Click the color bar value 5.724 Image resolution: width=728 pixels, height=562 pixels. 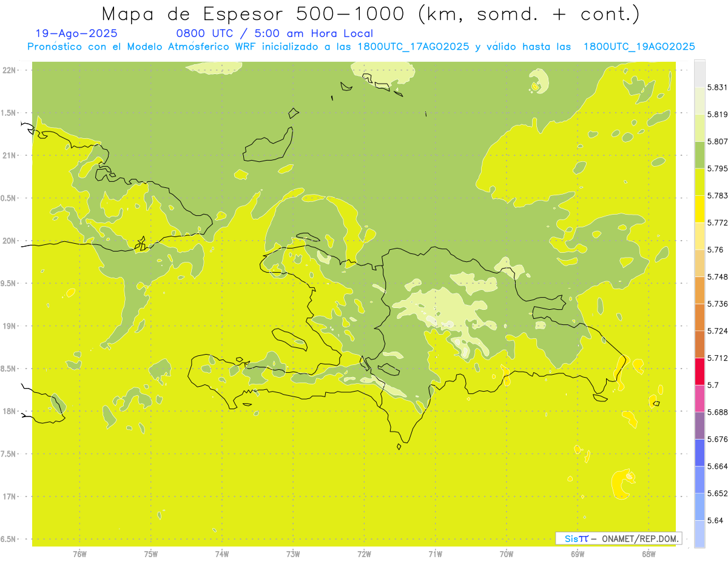(718, 330)
